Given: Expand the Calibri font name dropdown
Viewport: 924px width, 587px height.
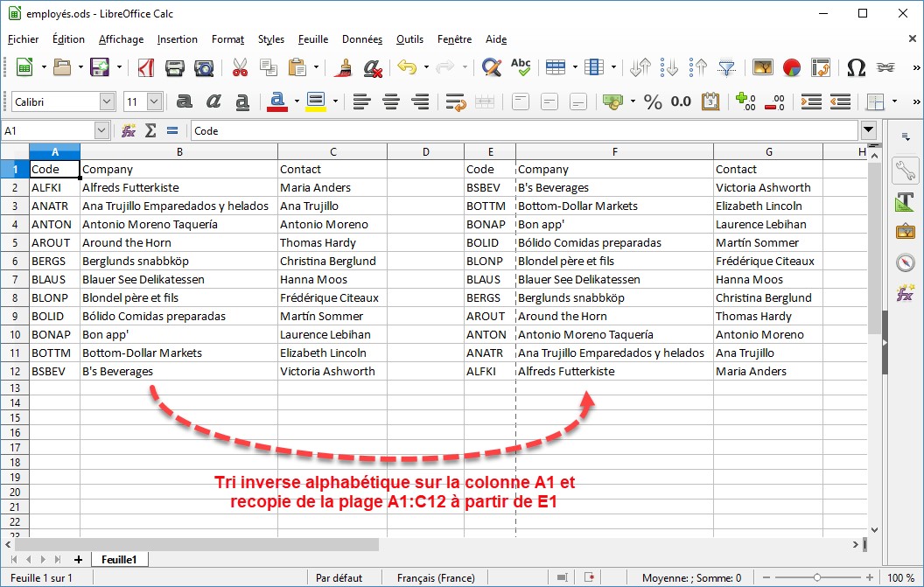Looking at the screenshot, I should [107, 101].
